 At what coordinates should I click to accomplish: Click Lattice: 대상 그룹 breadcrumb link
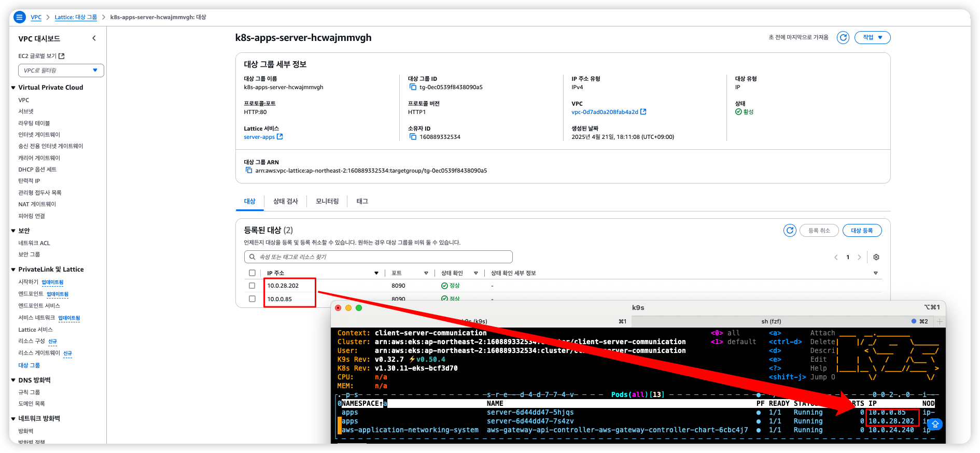coord(76,17)
